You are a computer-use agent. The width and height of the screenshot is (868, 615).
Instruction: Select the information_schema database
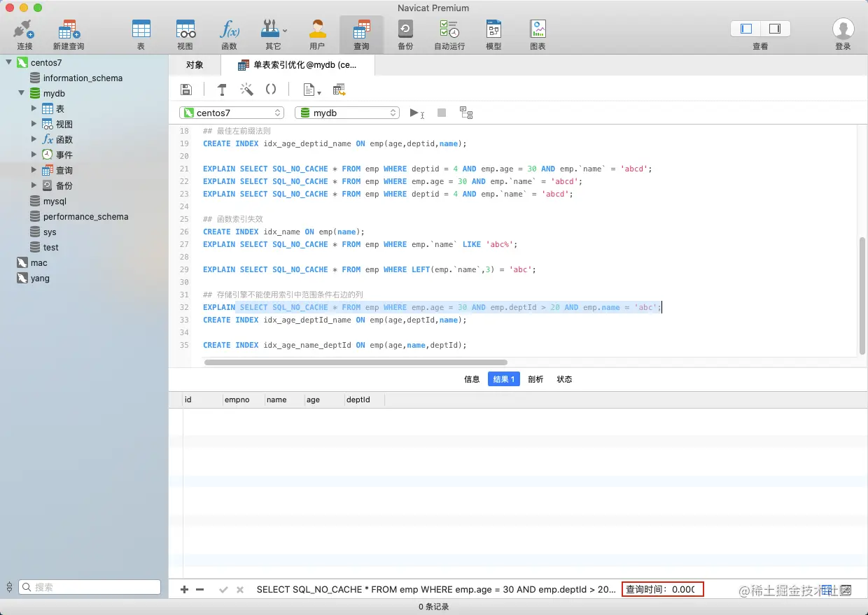coord(84,78)
